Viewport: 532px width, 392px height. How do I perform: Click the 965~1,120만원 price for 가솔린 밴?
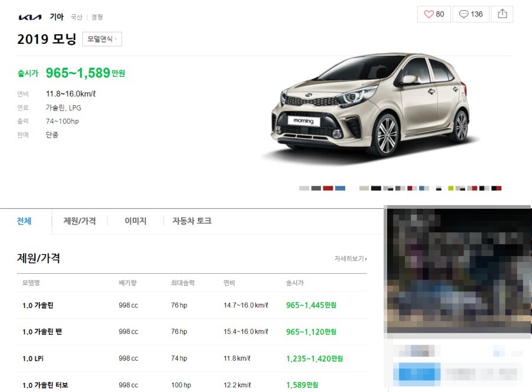tap(311, 332)
